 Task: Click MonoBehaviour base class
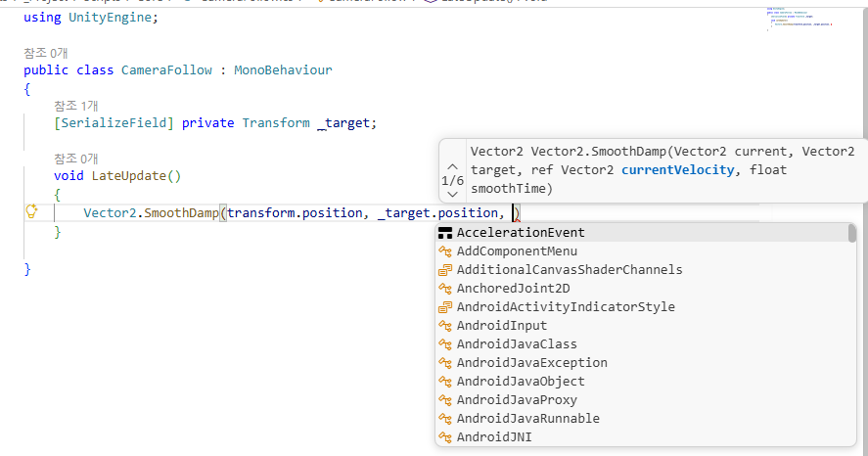click(283, 70)
